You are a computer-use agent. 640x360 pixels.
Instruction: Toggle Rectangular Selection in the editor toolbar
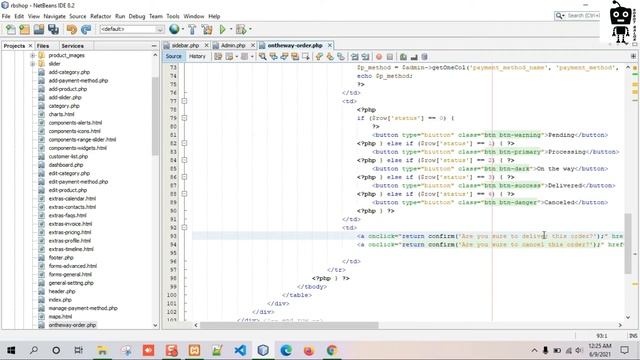coord(306,57)
